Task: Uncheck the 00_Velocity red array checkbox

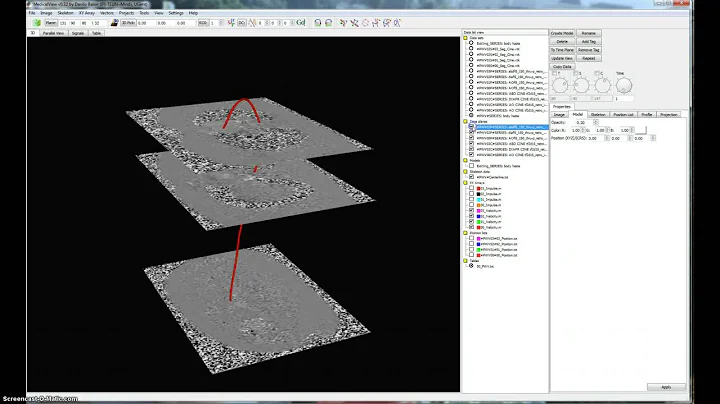Action: click(471, 227)
